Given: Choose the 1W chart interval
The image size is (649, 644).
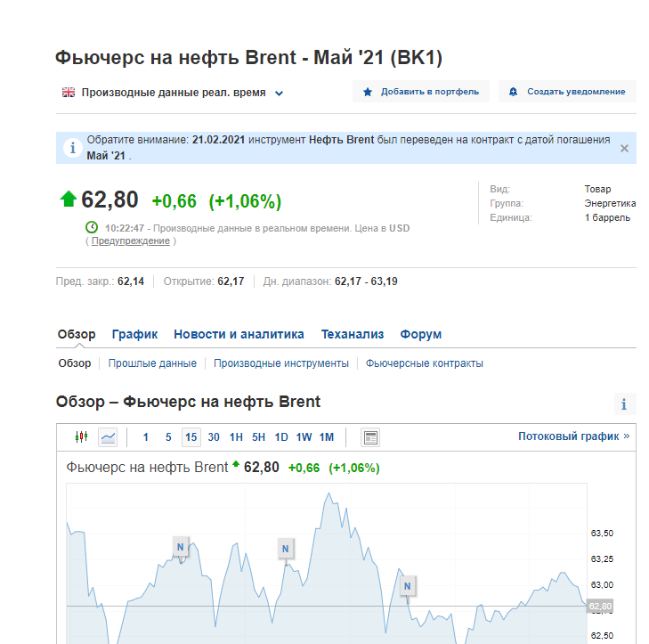Looking at the screenshot, I should [304, 437].
